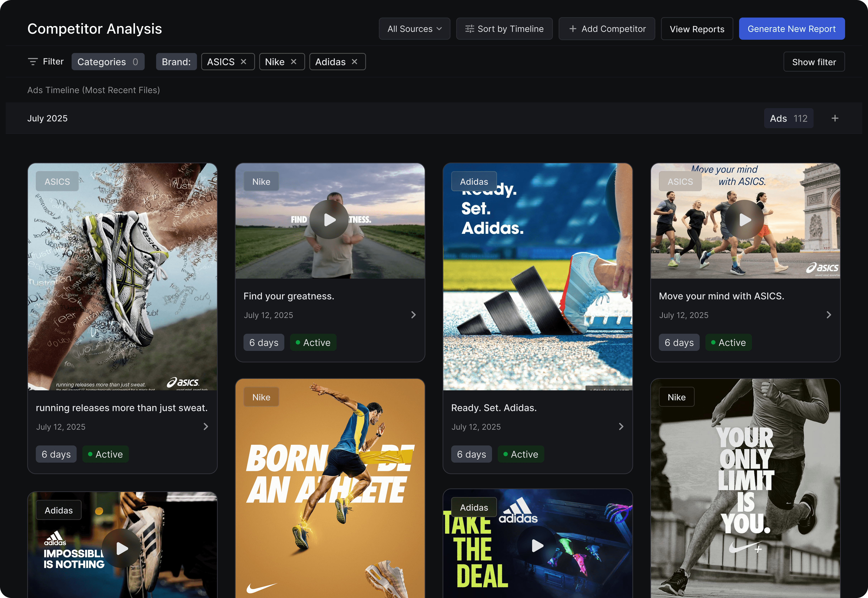This screenshot has height=598, width=868.
Task: Click Show filter
Action: (814, 61)
